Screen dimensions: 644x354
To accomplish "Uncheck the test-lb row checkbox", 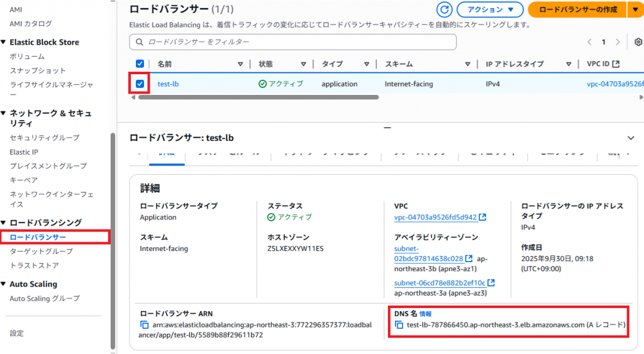I will click(140, 84).
